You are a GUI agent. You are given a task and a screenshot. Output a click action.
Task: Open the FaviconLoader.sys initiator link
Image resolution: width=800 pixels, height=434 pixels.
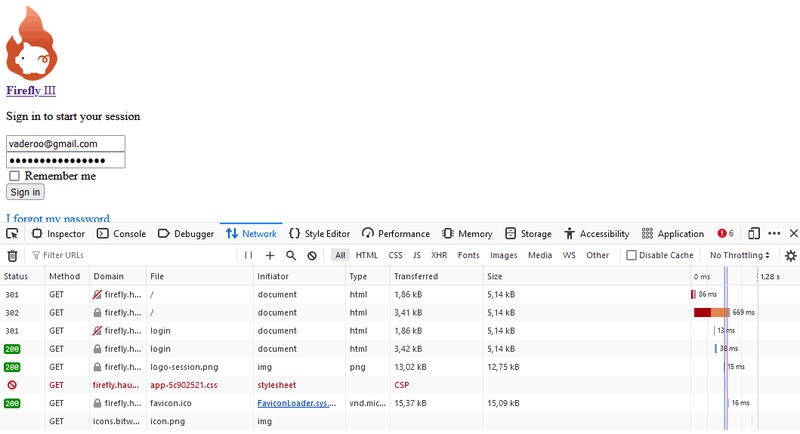[296, 403]
